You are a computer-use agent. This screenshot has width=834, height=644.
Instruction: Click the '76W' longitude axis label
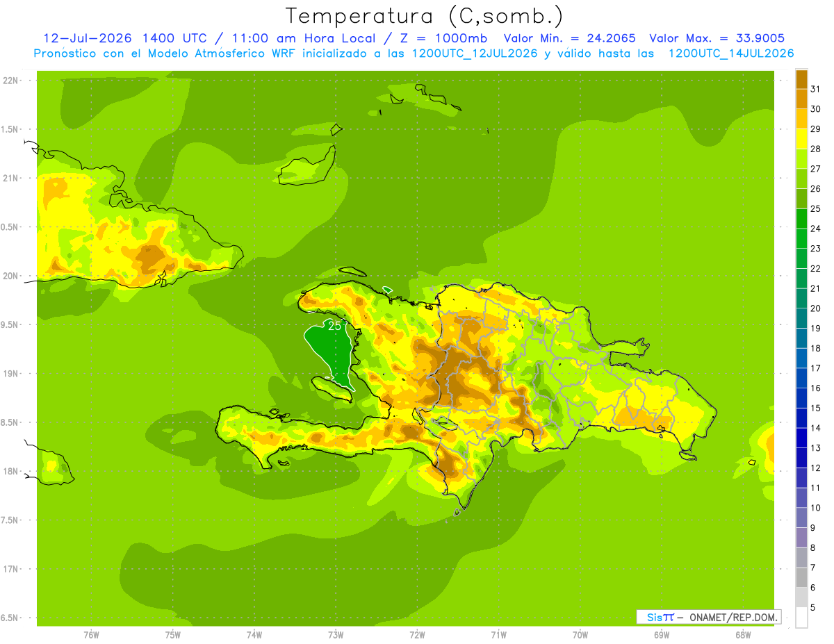point(91,635)
